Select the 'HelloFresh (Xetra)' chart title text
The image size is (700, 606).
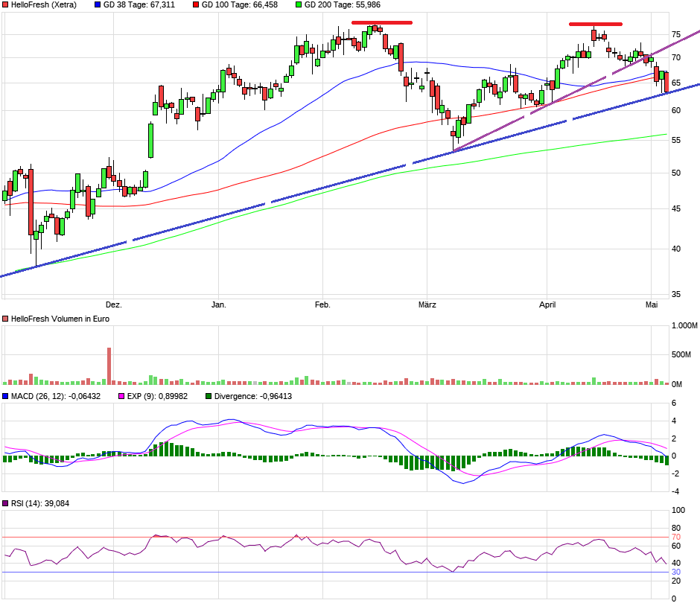pyautogui.click(x=44, y=5)
